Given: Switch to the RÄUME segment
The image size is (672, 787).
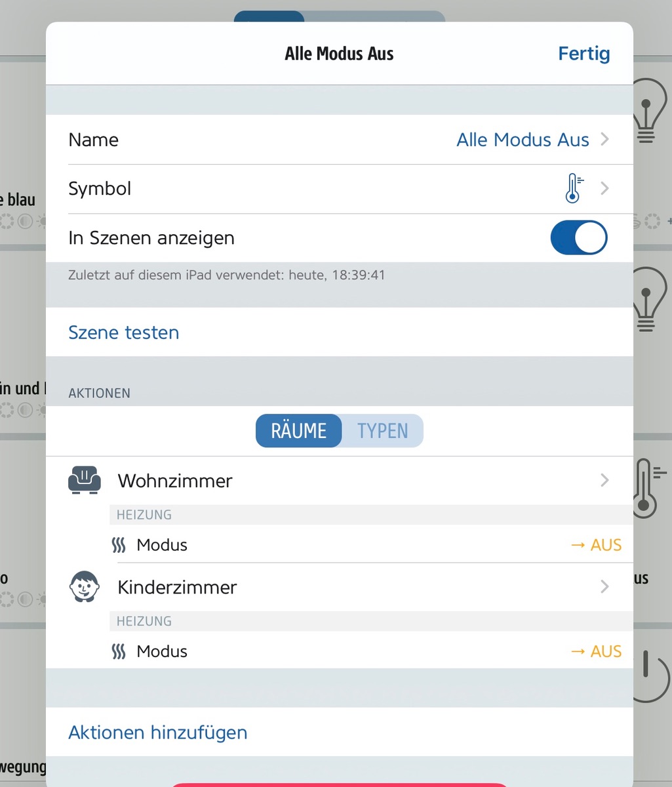Looking at the screenshot, I should 299,431.
